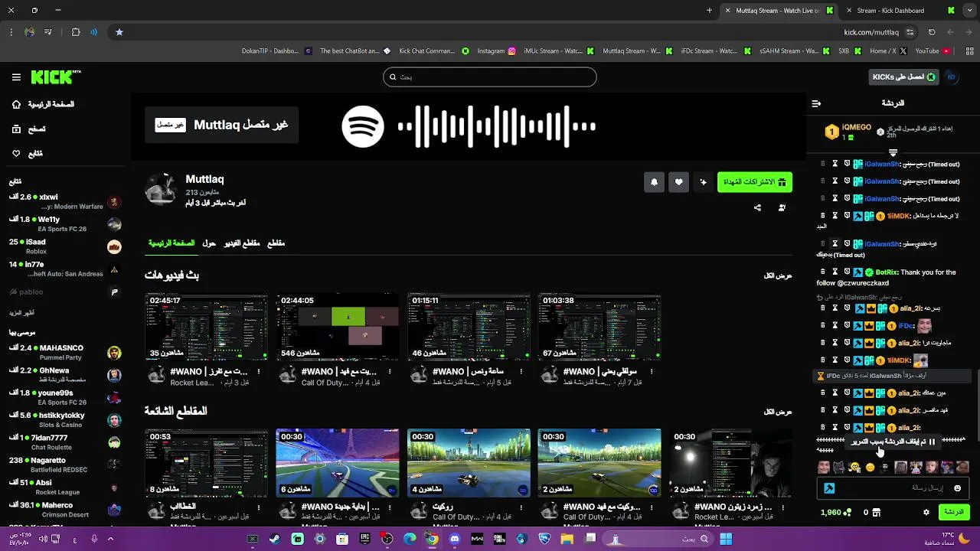
Task: Open the site info control in the address bar
Action: point(910,32)
